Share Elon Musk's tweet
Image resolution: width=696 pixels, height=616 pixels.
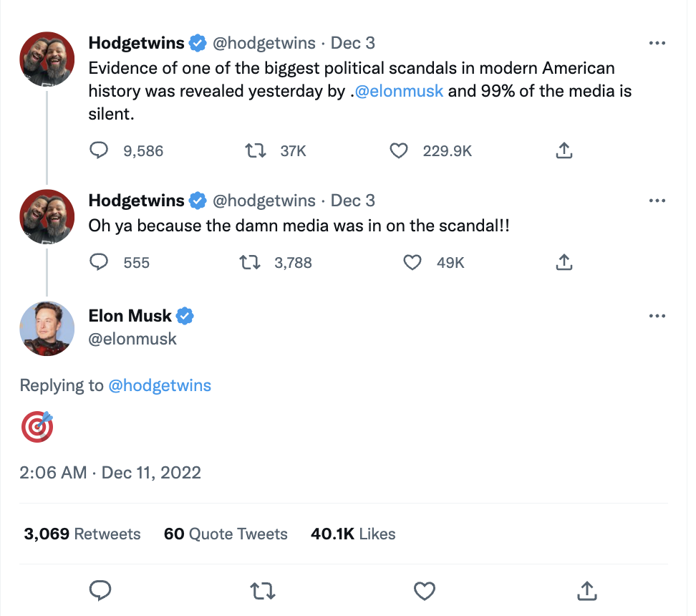coord(586,590)
